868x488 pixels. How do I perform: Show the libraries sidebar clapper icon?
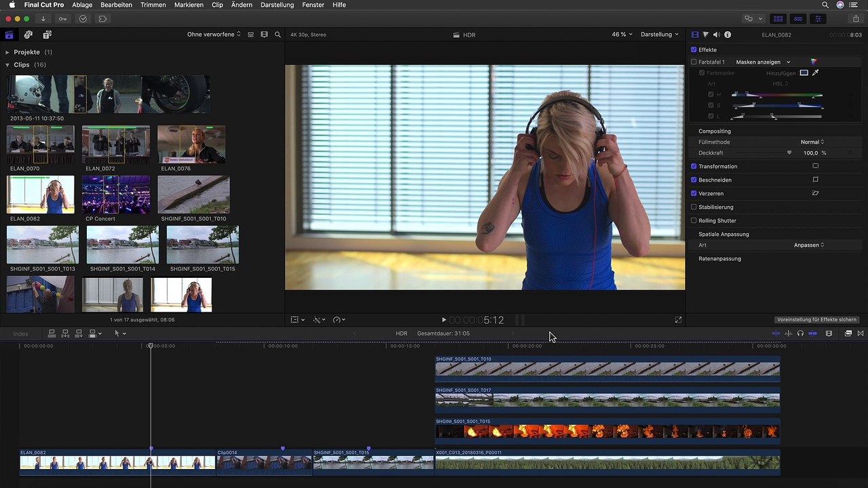[x=9, y=35]
